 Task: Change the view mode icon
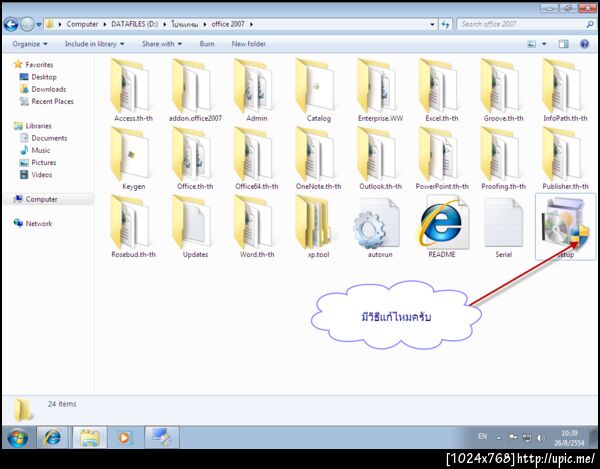point(532,44)
